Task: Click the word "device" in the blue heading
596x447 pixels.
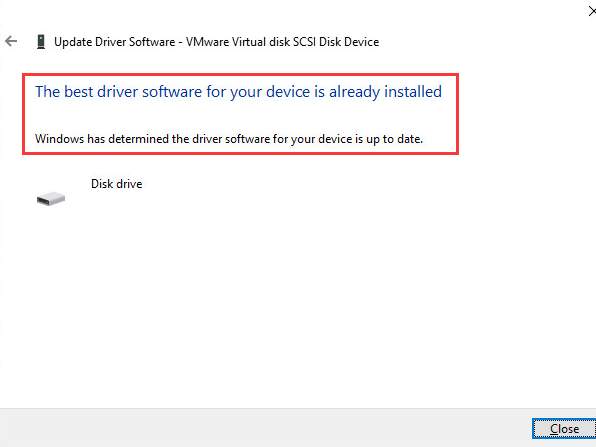Action: [288, 92]
